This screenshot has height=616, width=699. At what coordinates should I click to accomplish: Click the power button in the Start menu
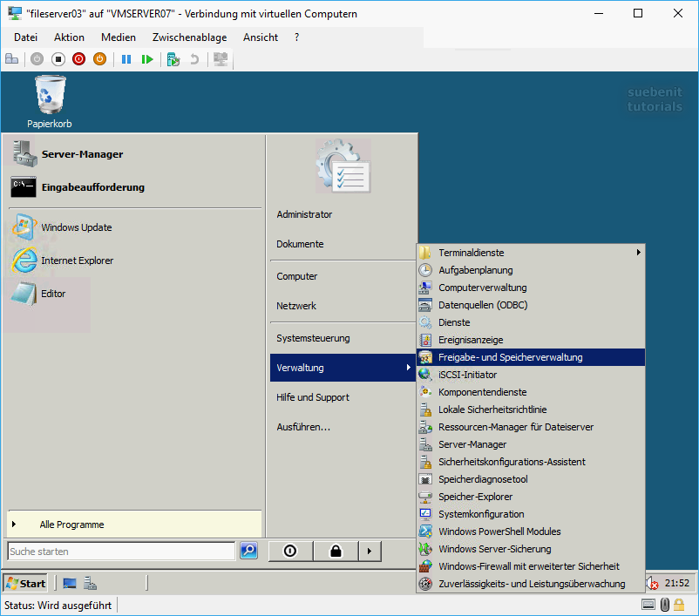290,552
